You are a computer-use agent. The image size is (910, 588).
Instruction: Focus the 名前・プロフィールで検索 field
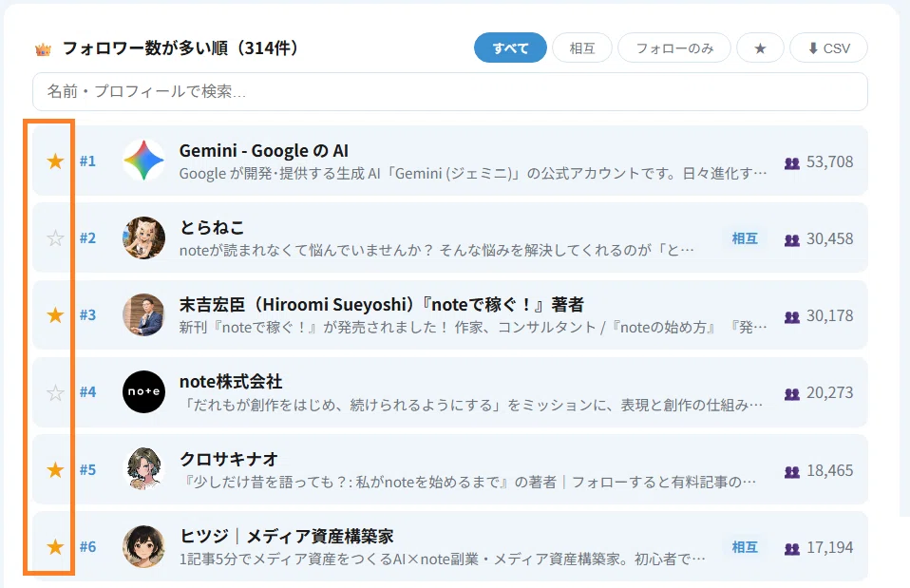450,92
